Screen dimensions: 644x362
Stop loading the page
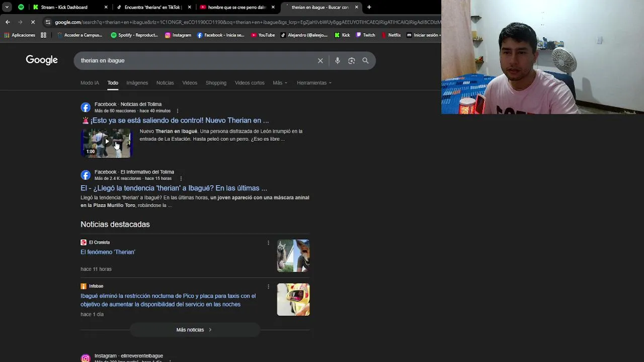click(x=33, y=22)
